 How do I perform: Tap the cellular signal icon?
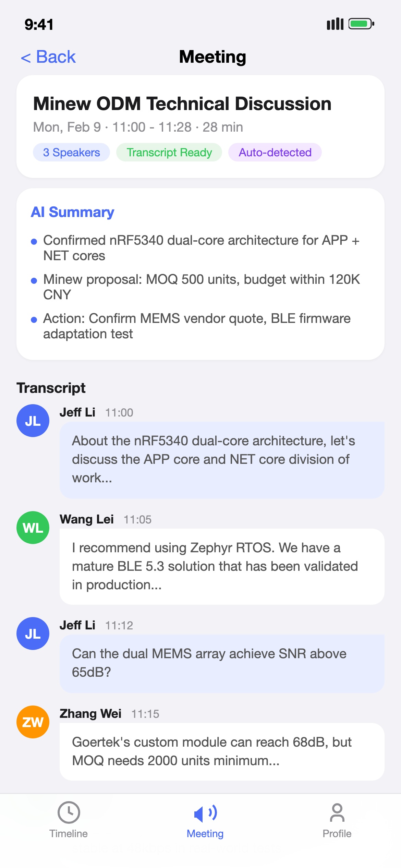click(x=335, y=24)
